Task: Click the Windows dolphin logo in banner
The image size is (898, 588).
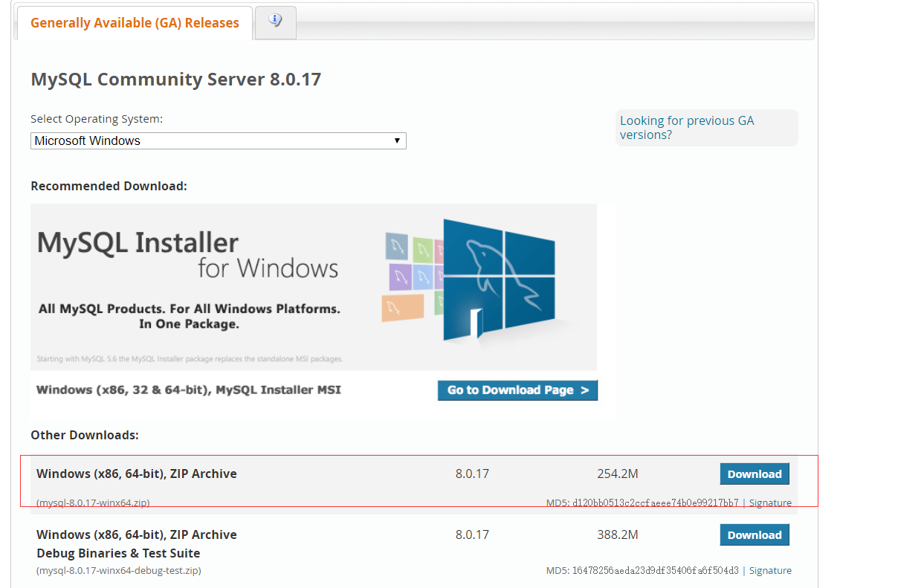Action: [499, 281]
